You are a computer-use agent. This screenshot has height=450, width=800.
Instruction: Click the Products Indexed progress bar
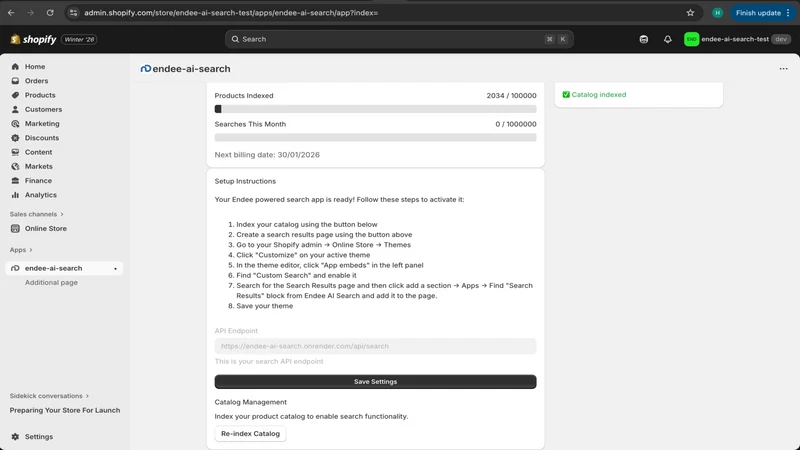pyautogui.click(x=376, y=109)
